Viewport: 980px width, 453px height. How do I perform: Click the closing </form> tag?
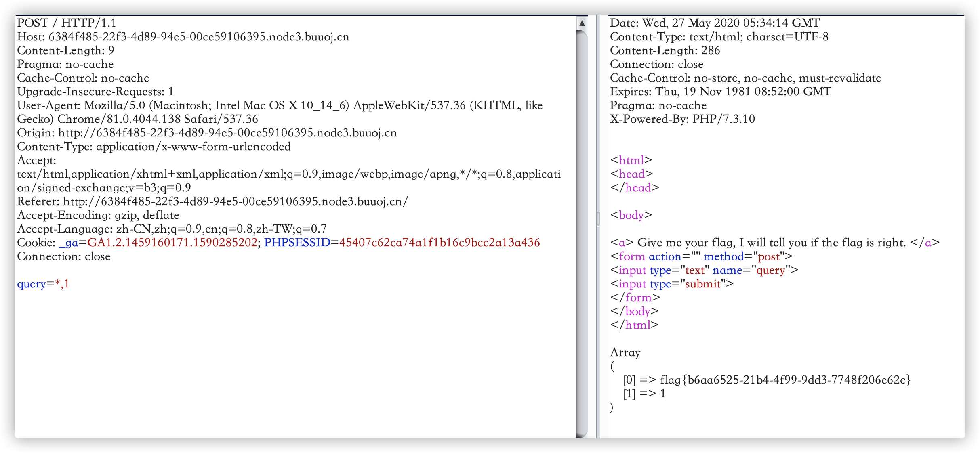pos(635,298)
